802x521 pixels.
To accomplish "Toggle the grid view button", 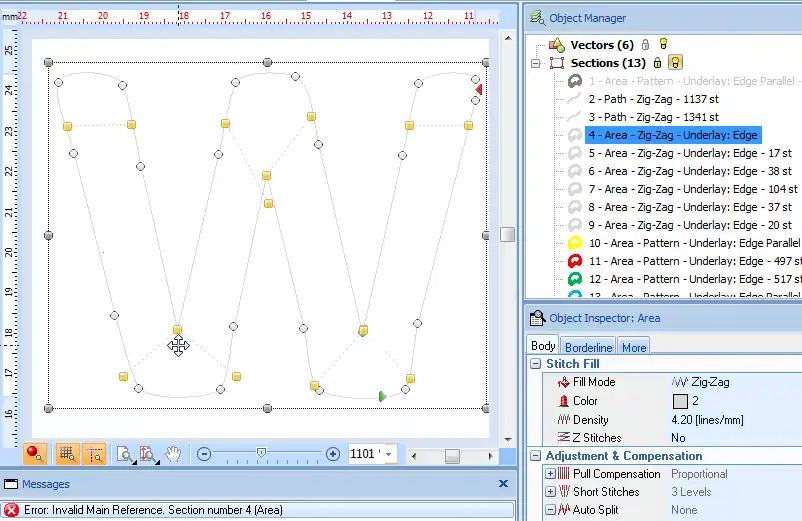I will [x=68, y=454].
